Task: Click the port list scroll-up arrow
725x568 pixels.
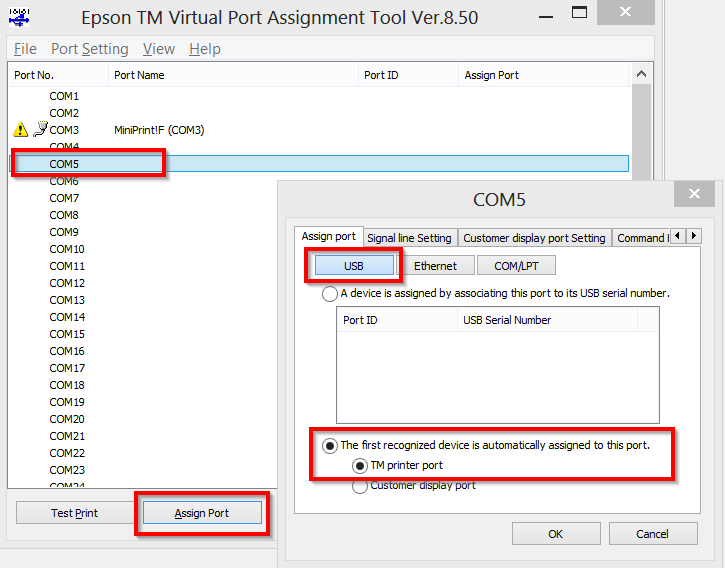Action: pyautogui.click(x=642, y=75)
